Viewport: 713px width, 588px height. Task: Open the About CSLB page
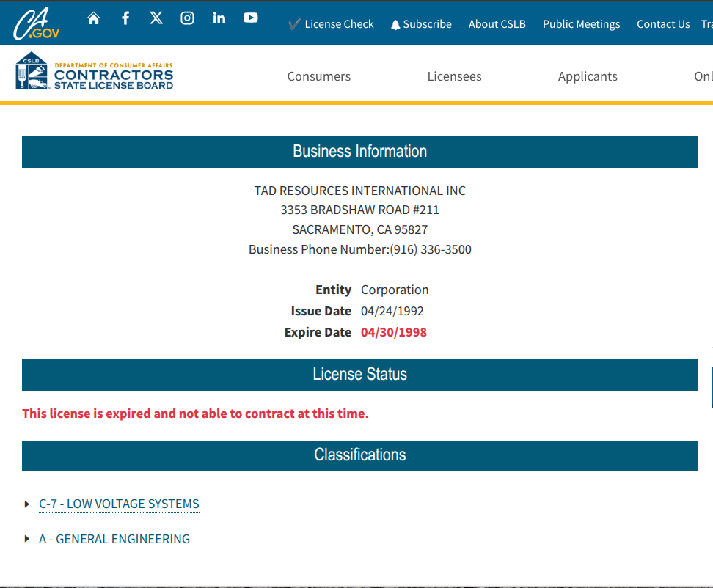coord(497,24)
